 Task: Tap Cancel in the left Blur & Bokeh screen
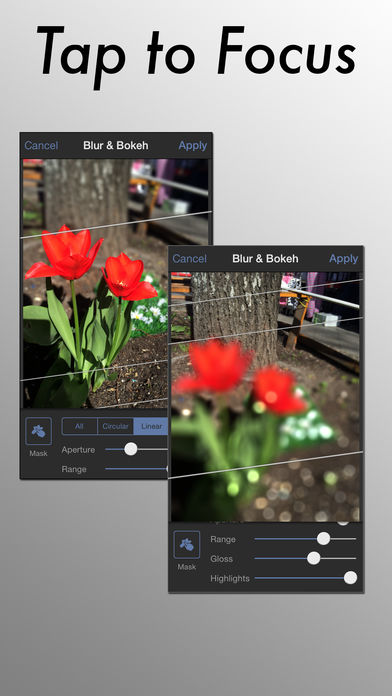41,146
